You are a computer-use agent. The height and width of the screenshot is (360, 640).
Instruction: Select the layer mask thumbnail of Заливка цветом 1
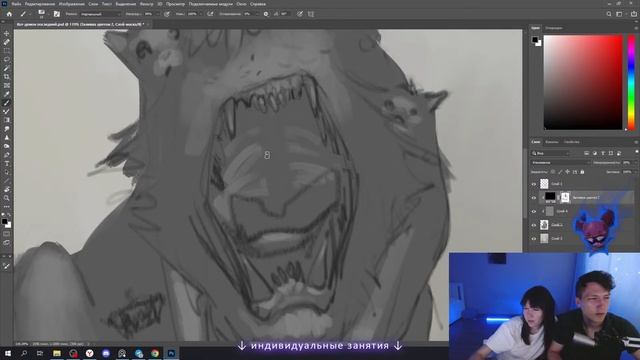(565, 198)
